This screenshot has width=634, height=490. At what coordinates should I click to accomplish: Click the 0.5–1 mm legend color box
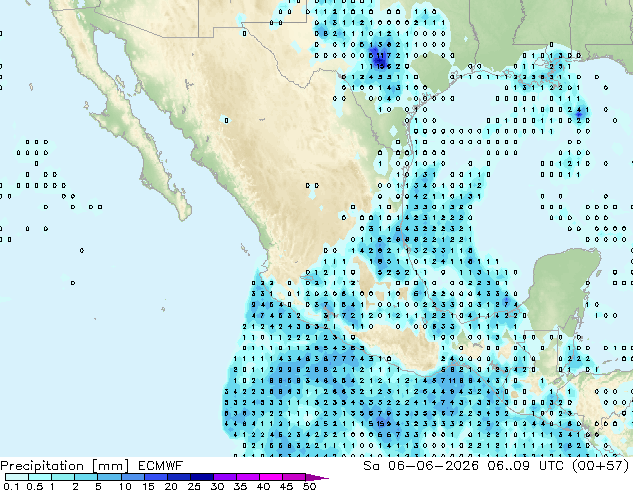tap(40, 477)
